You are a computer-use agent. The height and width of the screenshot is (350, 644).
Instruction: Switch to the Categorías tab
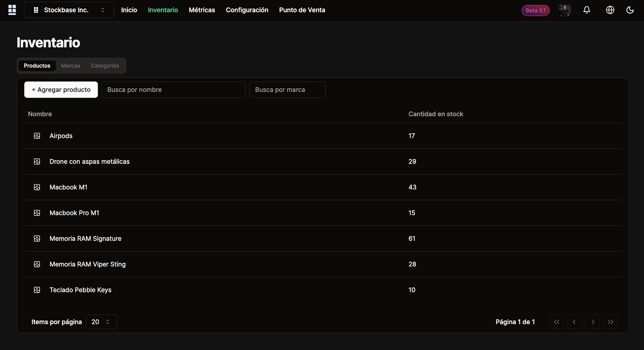pyautogui.click(x=105, y=66)
